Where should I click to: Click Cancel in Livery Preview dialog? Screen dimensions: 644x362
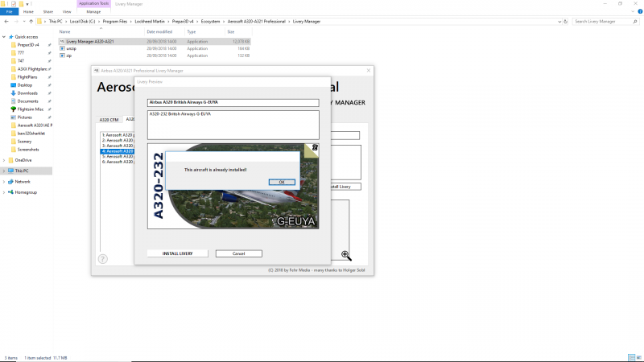tap(238, 253)
